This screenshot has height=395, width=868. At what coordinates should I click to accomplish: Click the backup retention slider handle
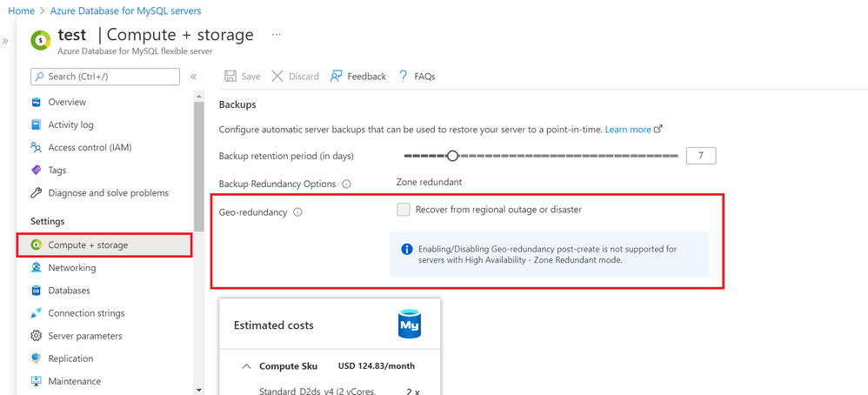pyautogui.click(x=452, y=157)
